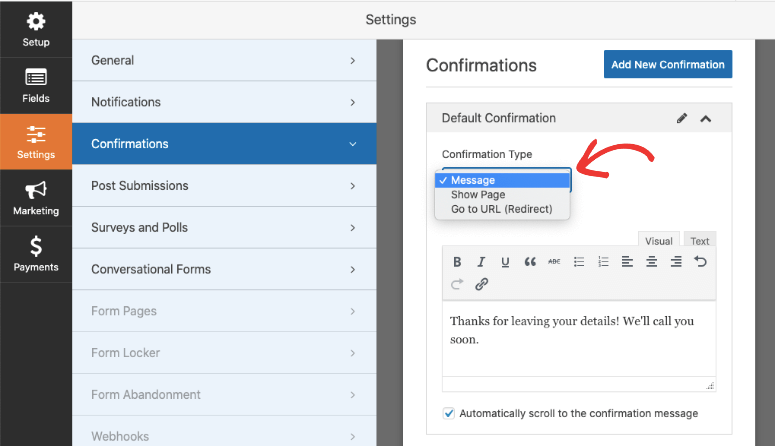Apply italic formatting in the editor
The width and height of the screenshot is (775, 446).
click(x=481, y=262)
